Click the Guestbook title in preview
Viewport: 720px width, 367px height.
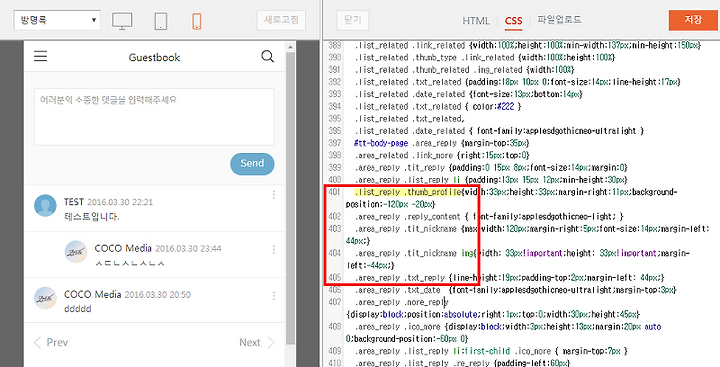point(154,57)
